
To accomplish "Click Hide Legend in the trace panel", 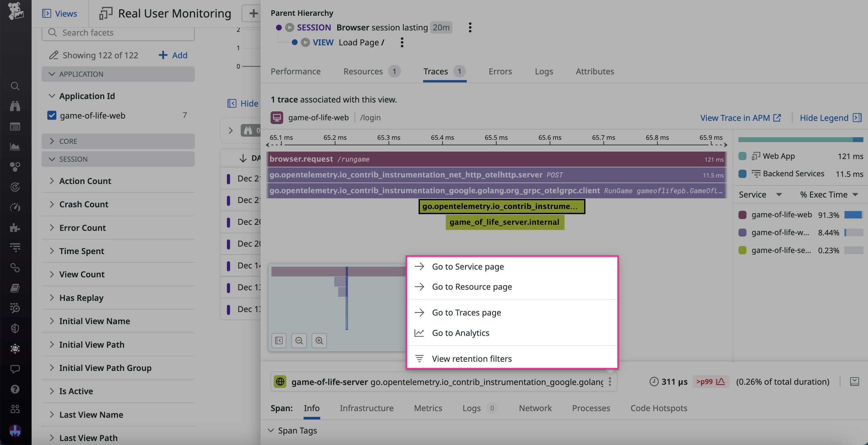I will (x=825, y=118).
